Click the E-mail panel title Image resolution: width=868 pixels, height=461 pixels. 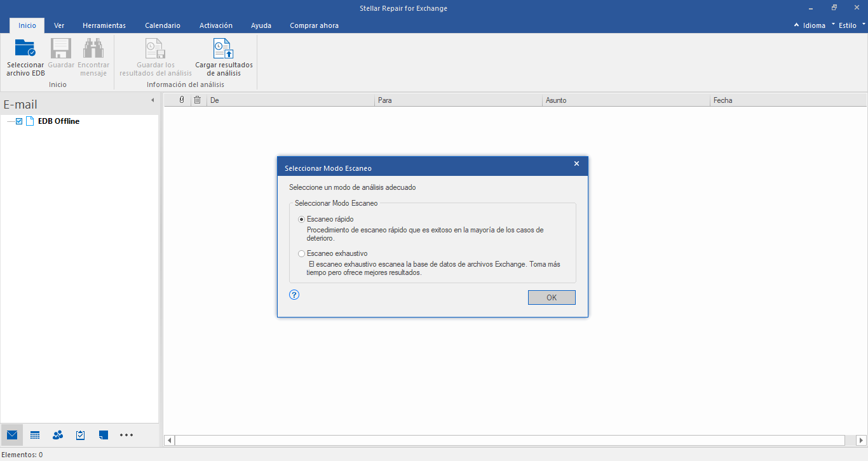20,104
